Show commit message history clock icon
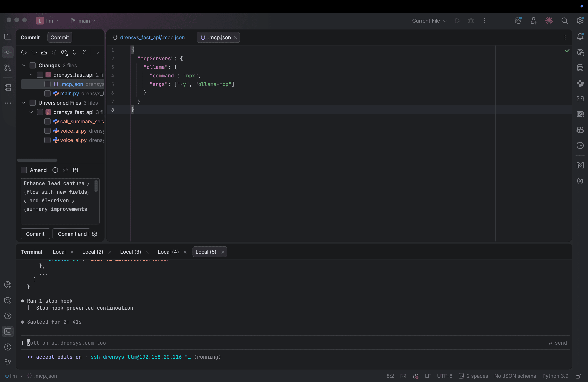The image size is (588, 382). point(55,170)
